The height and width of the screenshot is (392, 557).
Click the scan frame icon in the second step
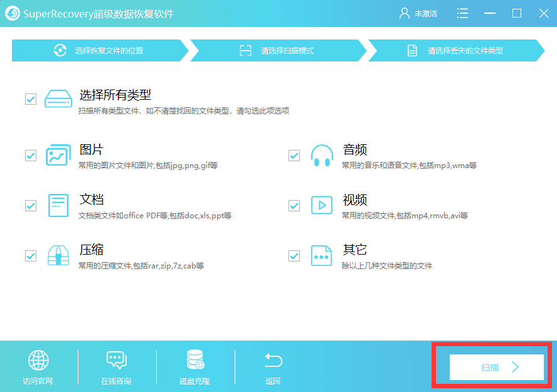coord(245,50)
